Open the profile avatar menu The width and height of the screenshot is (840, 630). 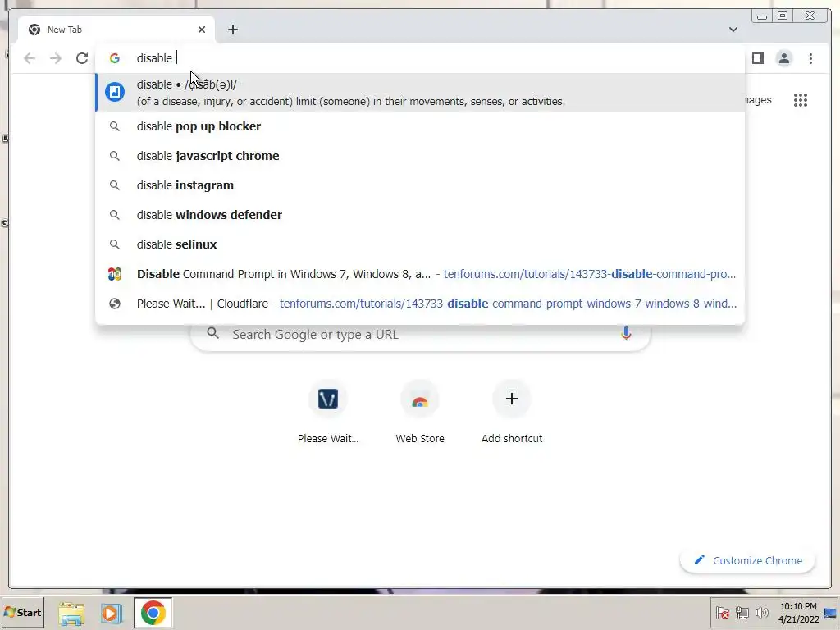pos(783,58)
